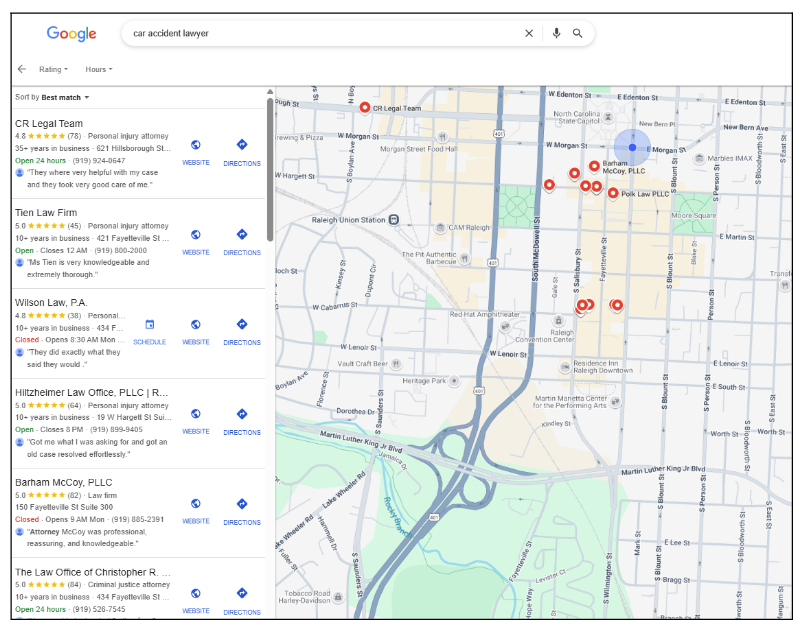This screenshot has width=803, height=630.
Task: Click the Tobacco Road Harley-Davidson map label
Action: point(305,597)
